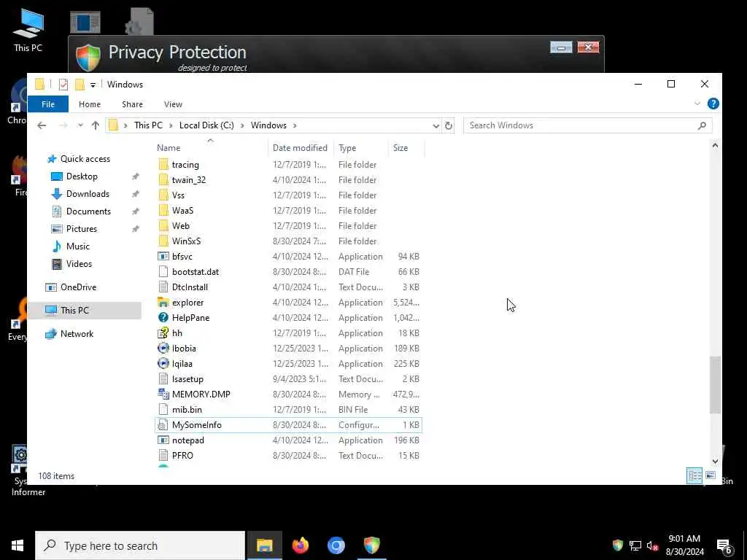Select the mib.bin file
This screenshot has width=747, height=560.
coord(187,410)
